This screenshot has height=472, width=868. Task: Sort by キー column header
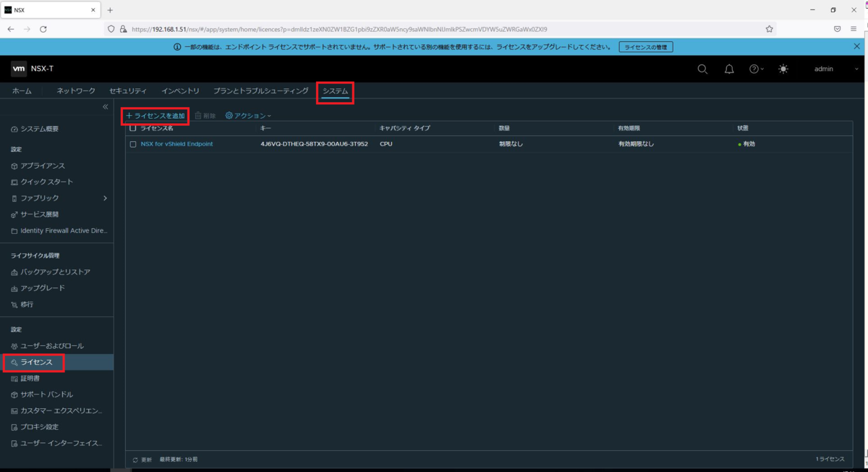click(266, 128)
